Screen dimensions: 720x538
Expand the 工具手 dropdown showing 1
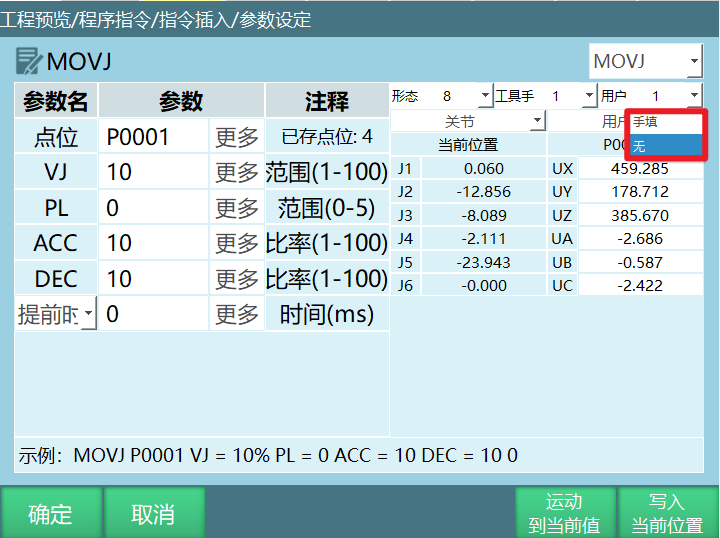coord(589,95)
